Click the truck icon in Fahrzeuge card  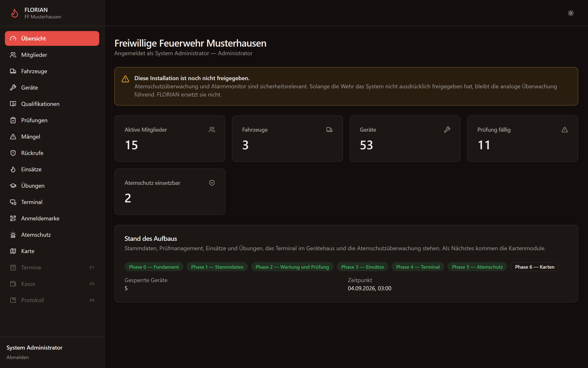pos(330,130)
